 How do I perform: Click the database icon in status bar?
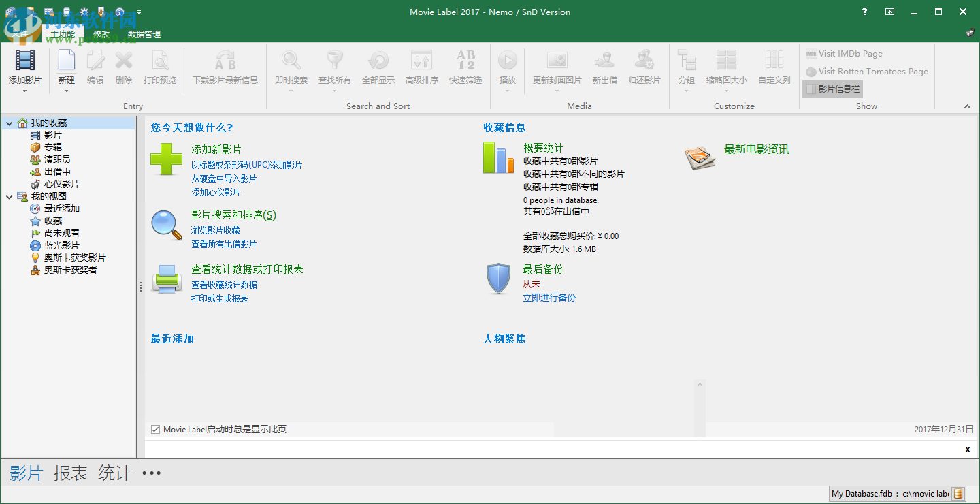tap(958, 494)
